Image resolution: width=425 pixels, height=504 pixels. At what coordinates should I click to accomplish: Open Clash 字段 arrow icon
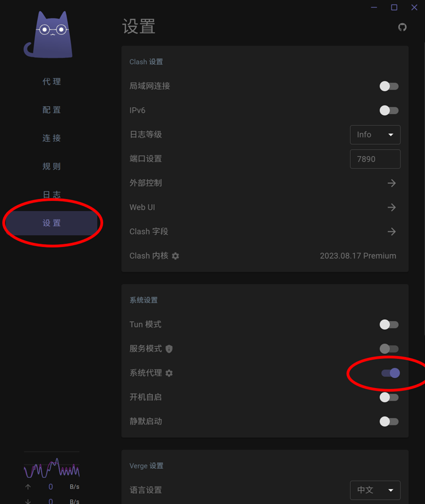(392, 231)
